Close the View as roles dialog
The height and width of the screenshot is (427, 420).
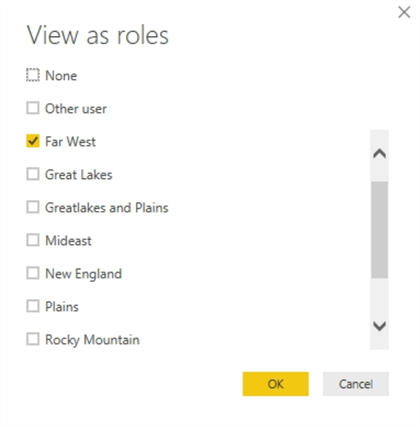(404, 13)
